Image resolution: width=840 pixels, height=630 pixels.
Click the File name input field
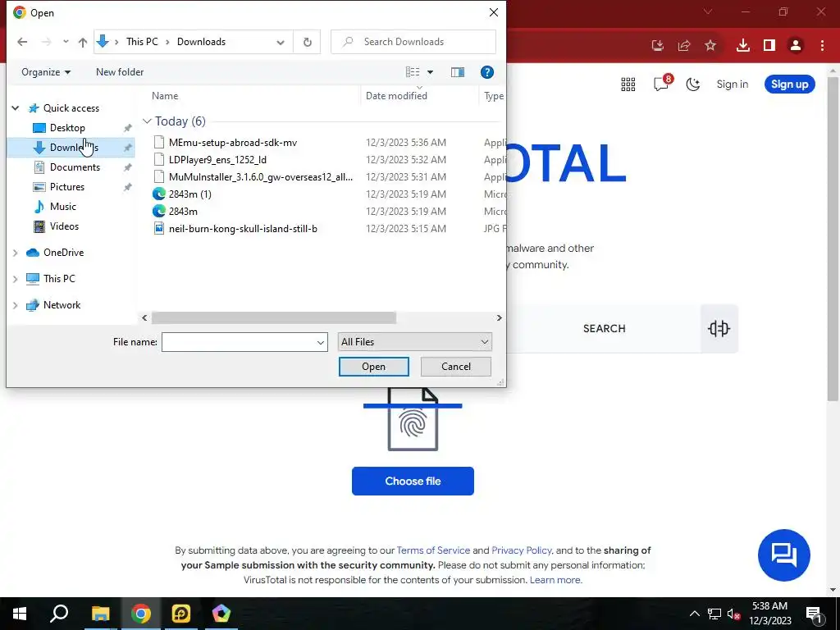[239, 342]
